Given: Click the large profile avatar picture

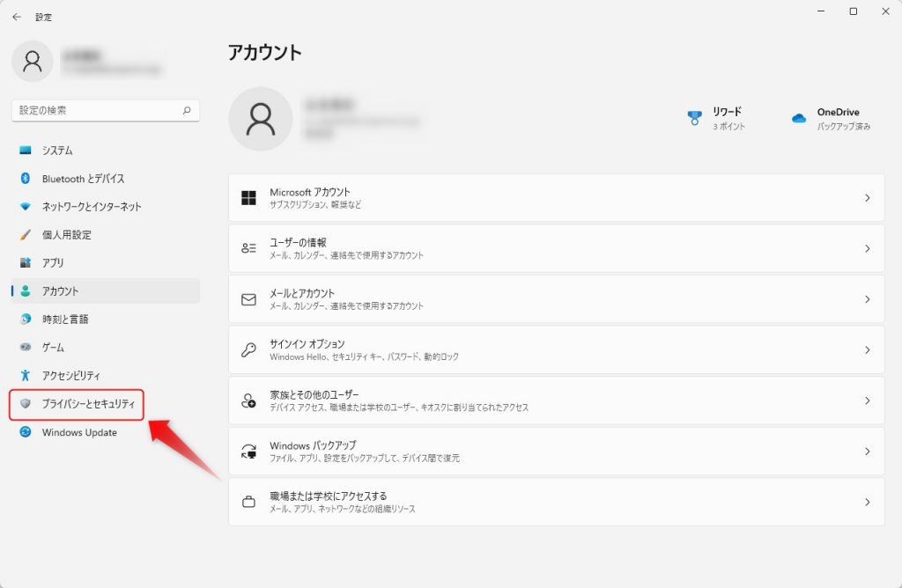Looking at the screenshot, I should point(261,119).
